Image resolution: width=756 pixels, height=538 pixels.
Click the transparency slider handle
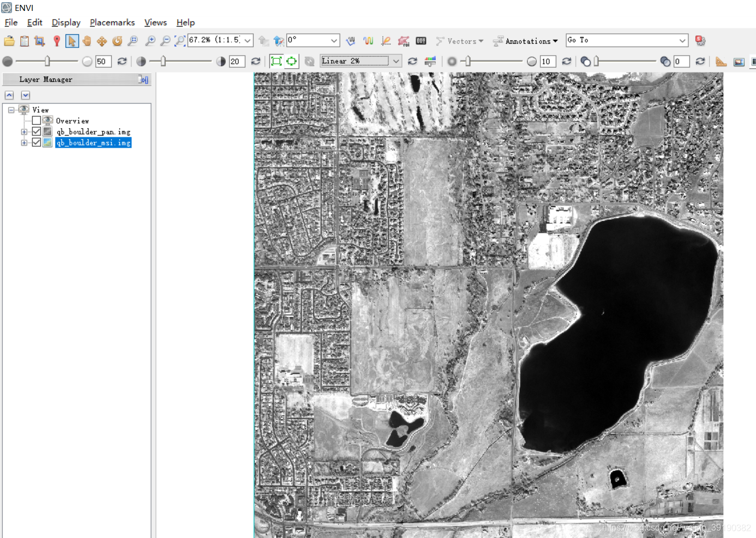click(x=597, y=61)
